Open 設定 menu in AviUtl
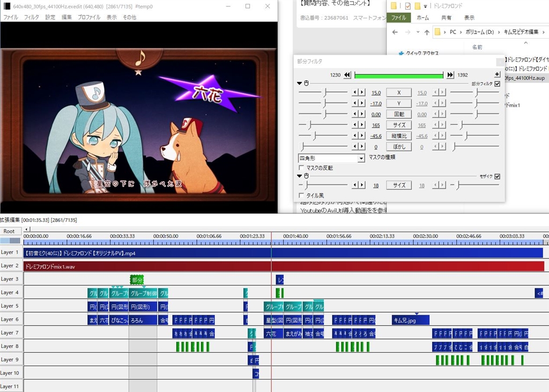The image size is (549, 392). click(50, 17)
